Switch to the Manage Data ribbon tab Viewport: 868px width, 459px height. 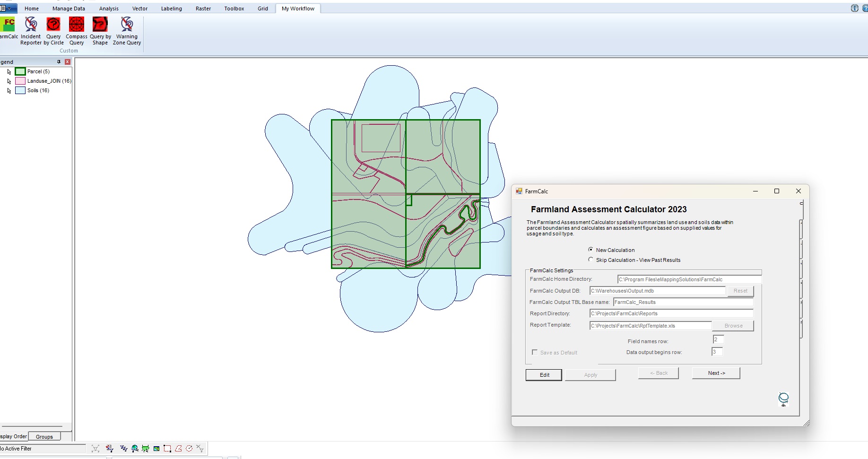click(69, 9)
